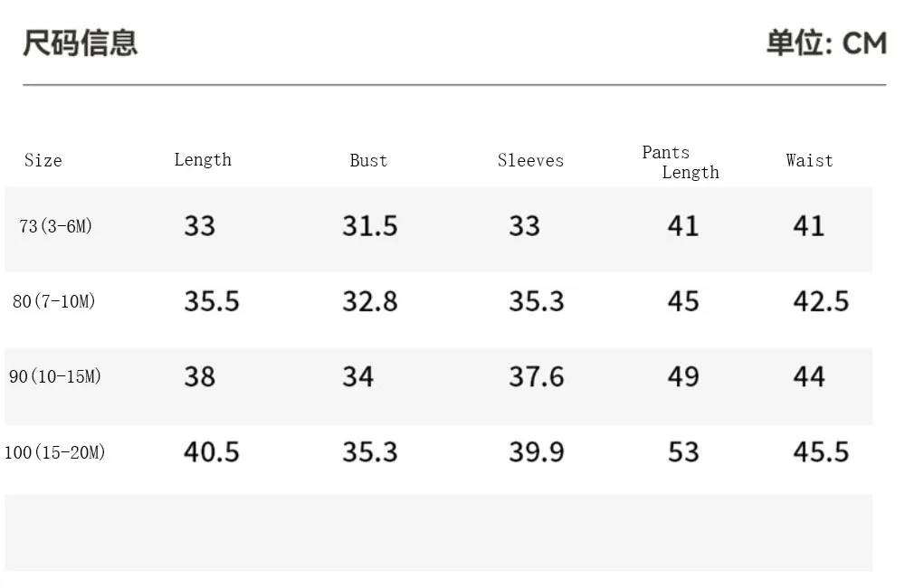
Task: Select the 90(10-15M) size row label
Action: click(55, 376)
